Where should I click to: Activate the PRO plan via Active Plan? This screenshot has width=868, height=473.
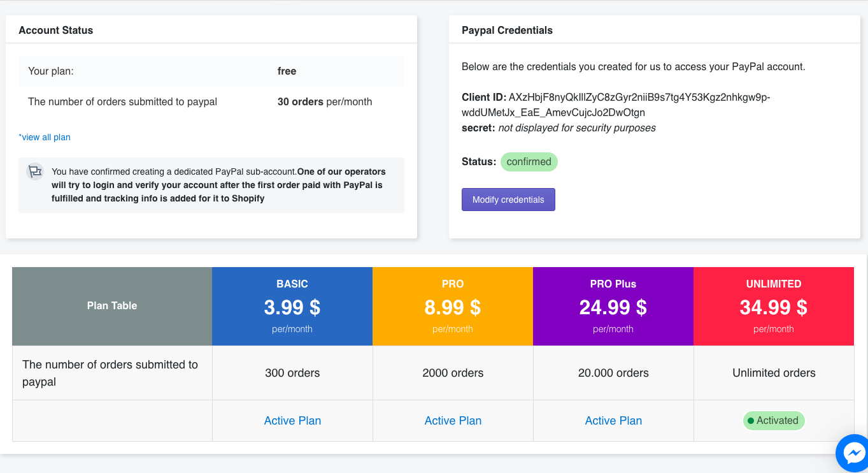pyautogui.click(x=453, y=421)
